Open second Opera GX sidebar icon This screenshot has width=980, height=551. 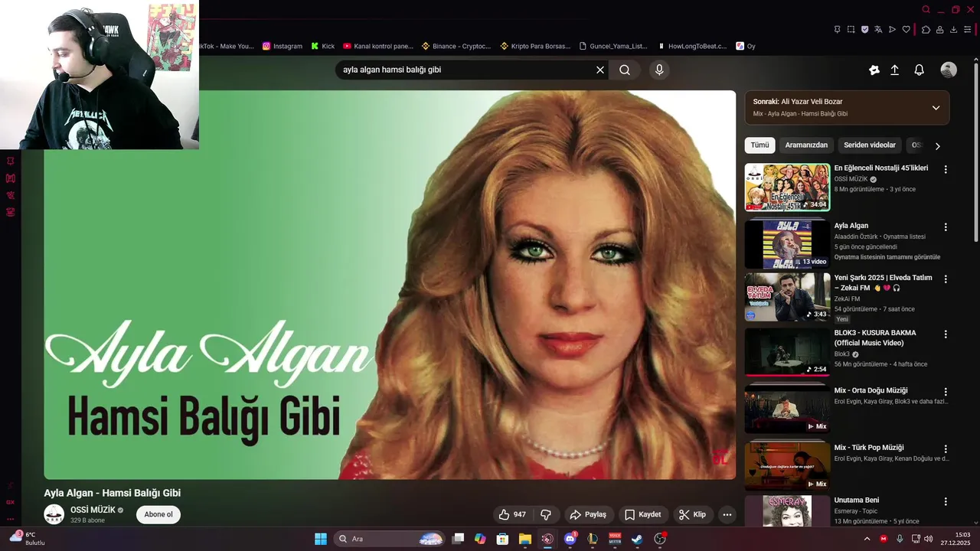[x=11, y=178]
